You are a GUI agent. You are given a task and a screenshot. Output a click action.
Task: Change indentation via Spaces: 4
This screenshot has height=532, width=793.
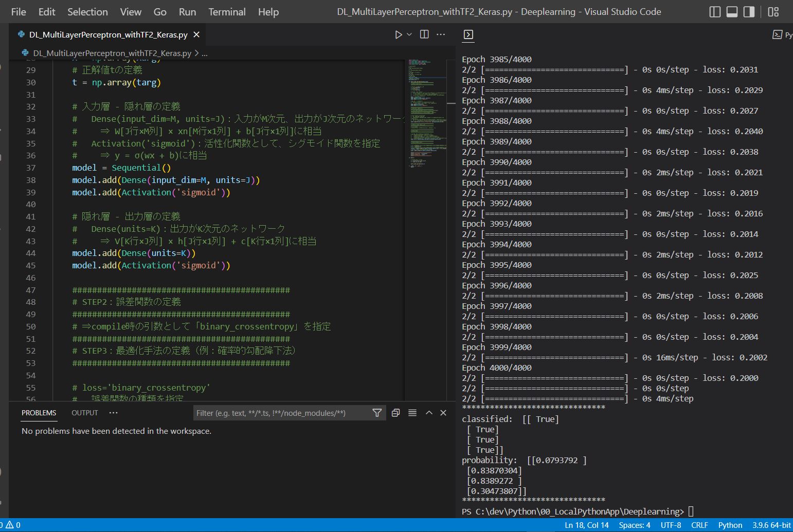(x=635, y=525)
